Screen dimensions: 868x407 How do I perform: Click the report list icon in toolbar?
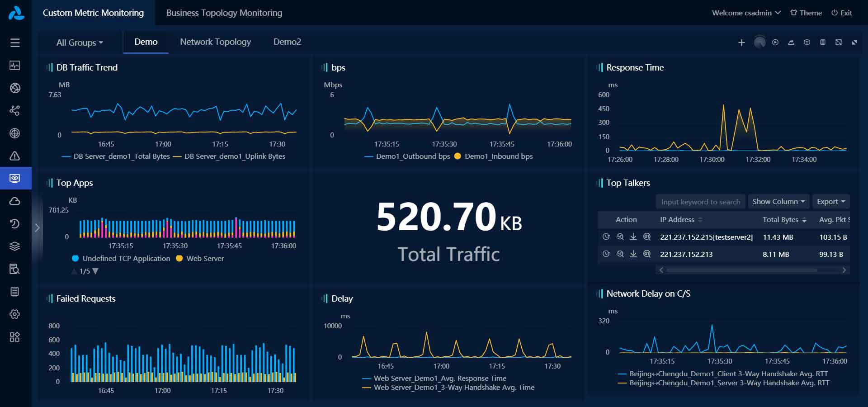tap(823, 42)
